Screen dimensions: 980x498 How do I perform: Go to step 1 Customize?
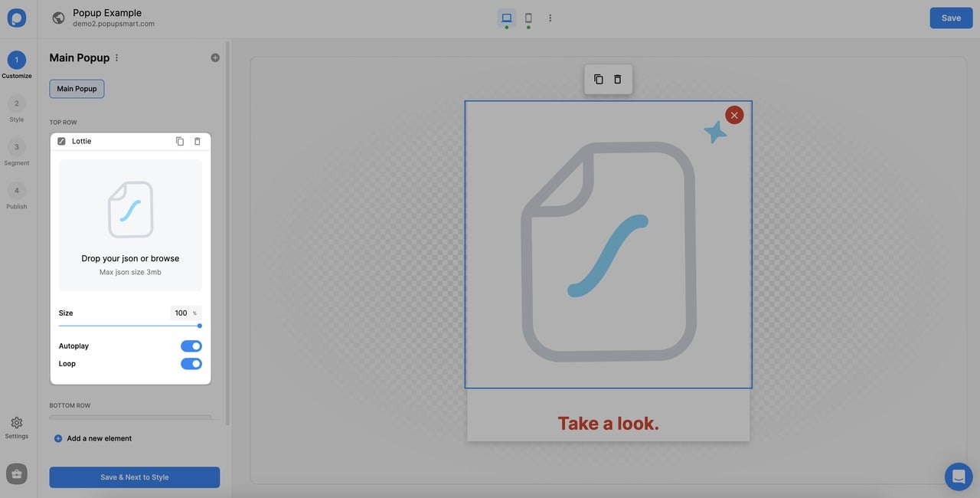click(x=17, y=65)
